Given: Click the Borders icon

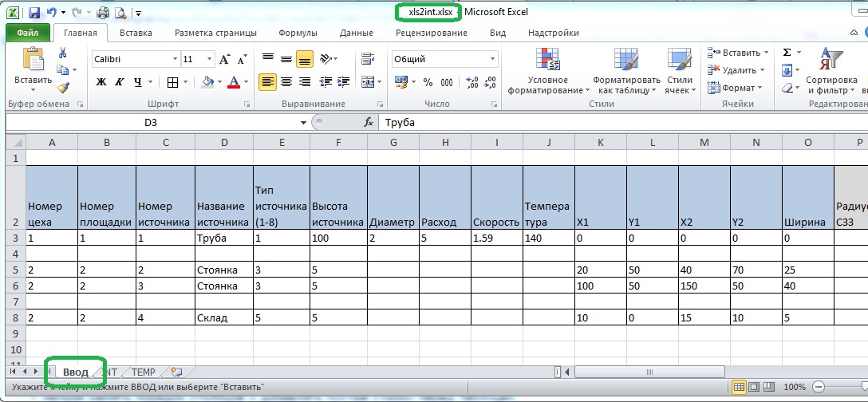Looking at the screenshot, I should click(172, 82).
